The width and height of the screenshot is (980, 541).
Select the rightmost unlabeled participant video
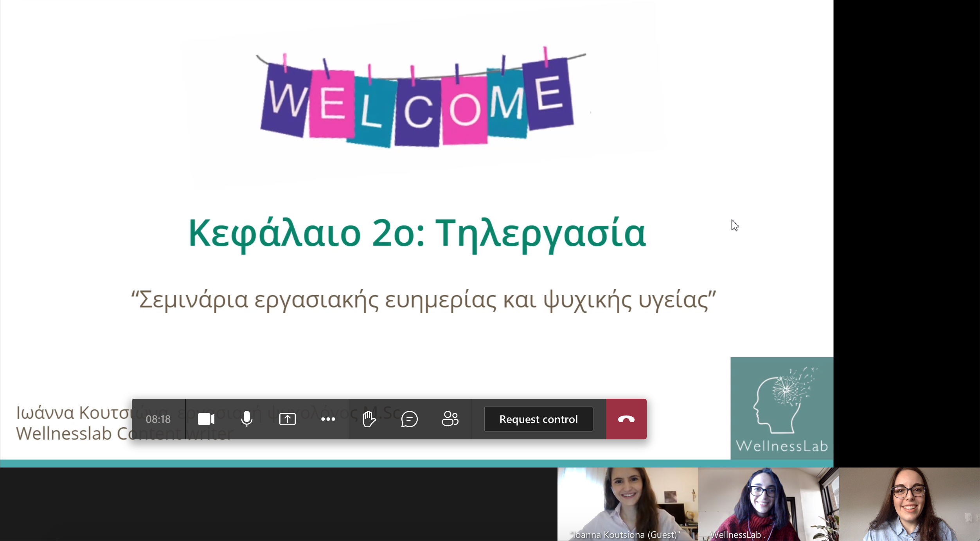[x=909, y=504]
